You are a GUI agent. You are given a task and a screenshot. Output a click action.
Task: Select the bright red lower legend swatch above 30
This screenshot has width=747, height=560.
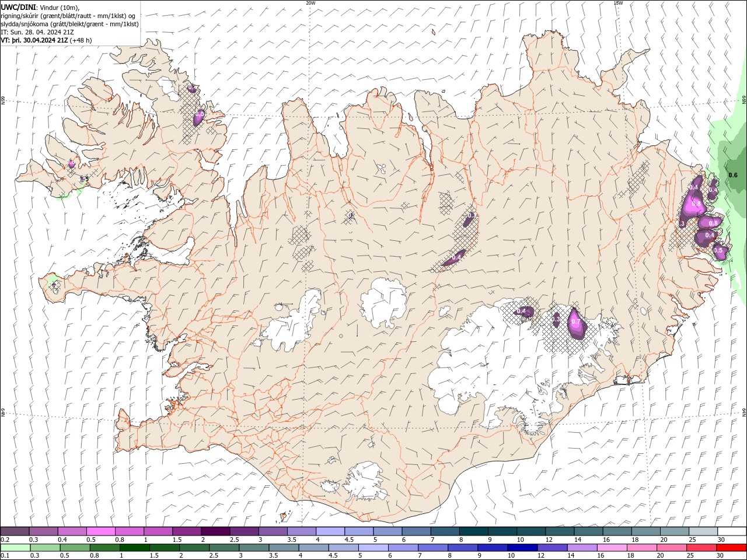731,548
